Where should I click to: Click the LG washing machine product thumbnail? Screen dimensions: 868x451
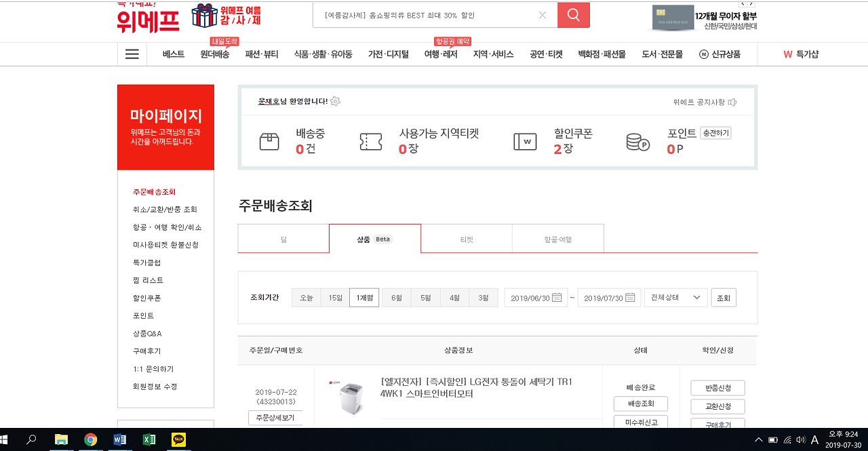[348, 395]
